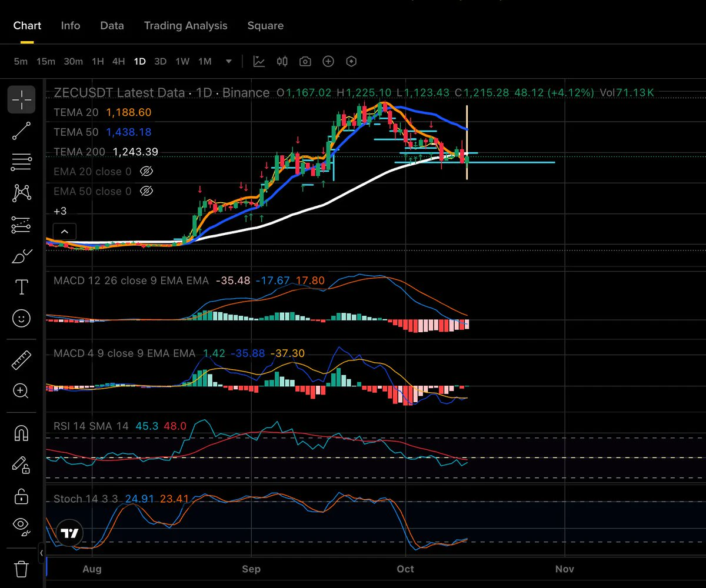Open the candlestick chart type selector
The image size is (706, 588).
click(282, 61)
